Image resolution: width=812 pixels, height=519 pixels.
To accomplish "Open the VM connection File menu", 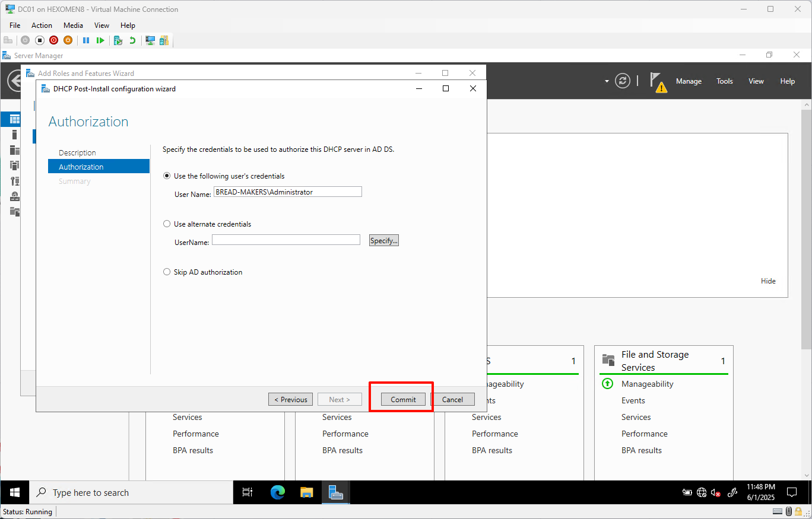I will coord(15,26).
